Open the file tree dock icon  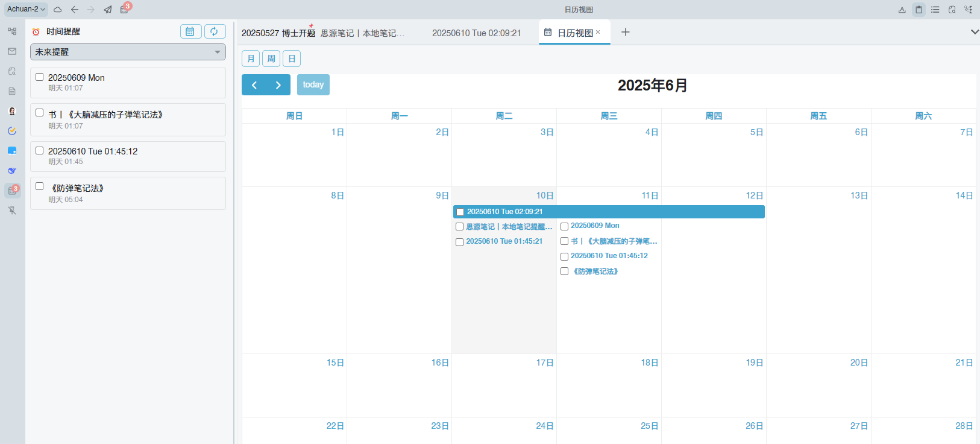tap(12, 31)
